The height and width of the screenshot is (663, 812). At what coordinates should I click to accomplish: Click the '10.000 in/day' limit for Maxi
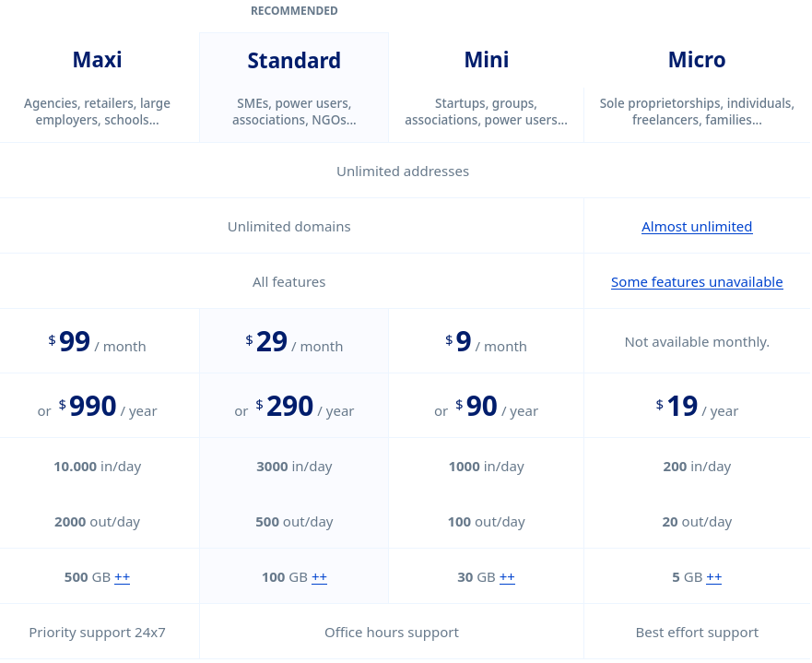97,466
